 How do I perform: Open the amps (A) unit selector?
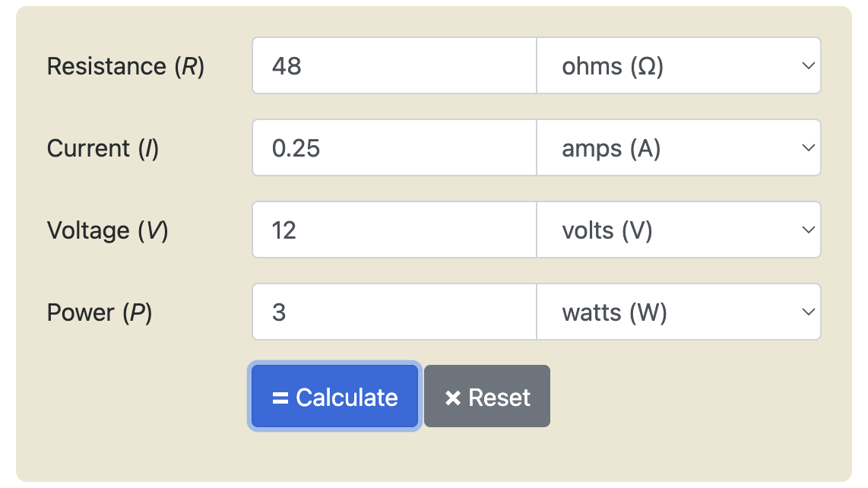coord(679,148)
